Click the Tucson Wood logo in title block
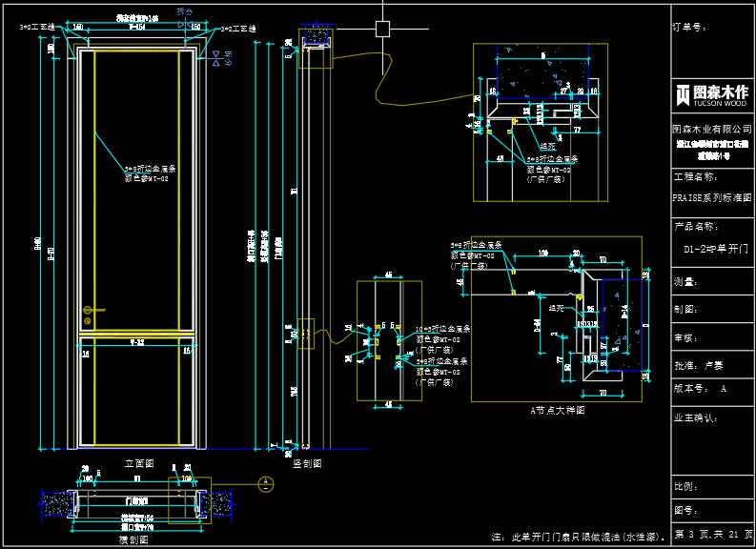The image size is (756, 549). coord(711,93)
